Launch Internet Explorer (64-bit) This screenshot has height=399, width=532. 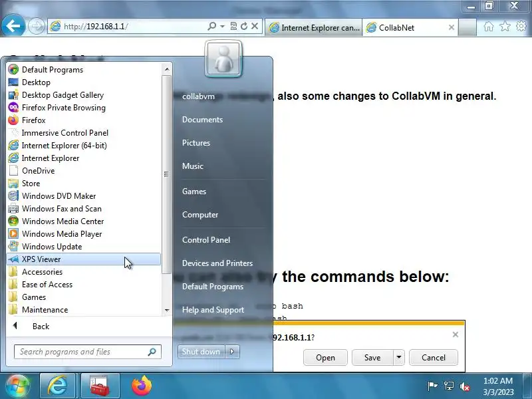[x=83, y=146]
